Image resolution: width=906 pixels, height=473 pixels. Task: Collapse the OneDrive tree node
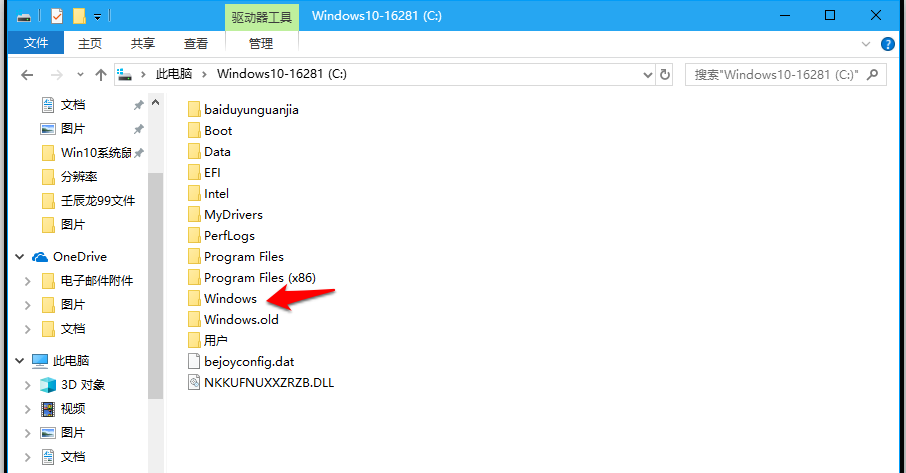[20, 256]
